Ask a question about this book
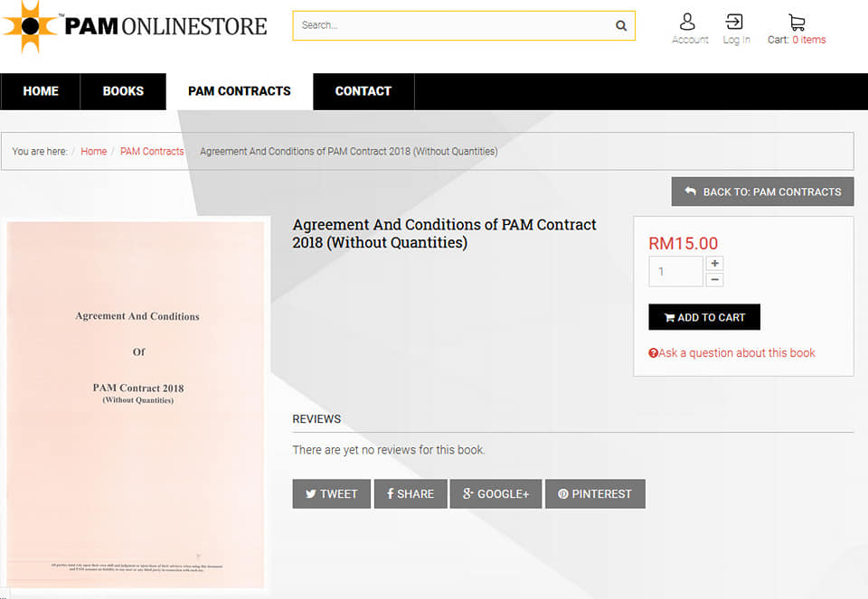The height and width of the screenshot is (599, 868). pyautogui.click(x=731, y=353)
